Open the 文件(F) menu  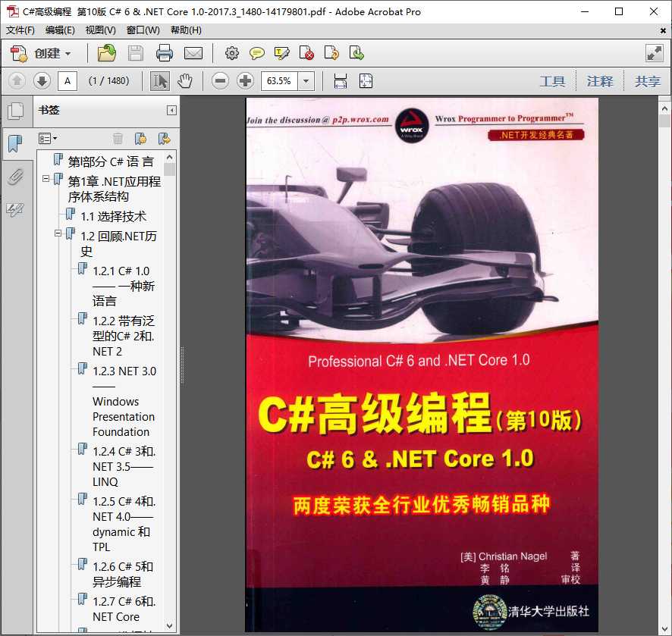click(20, 30)
